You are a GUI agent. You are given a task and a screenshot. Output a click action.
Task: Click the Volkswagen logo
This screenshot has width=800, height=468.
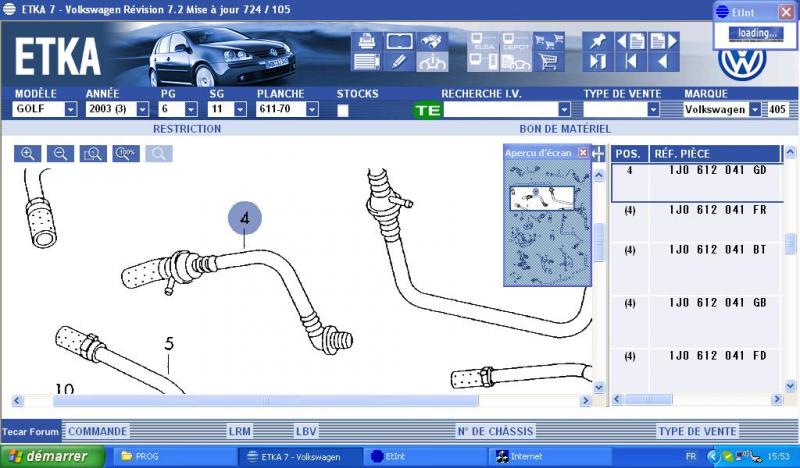click(742, 64)
